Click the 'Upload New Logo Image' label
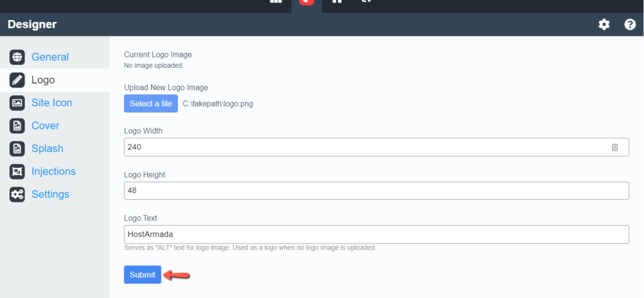 [x=166, y=87]
